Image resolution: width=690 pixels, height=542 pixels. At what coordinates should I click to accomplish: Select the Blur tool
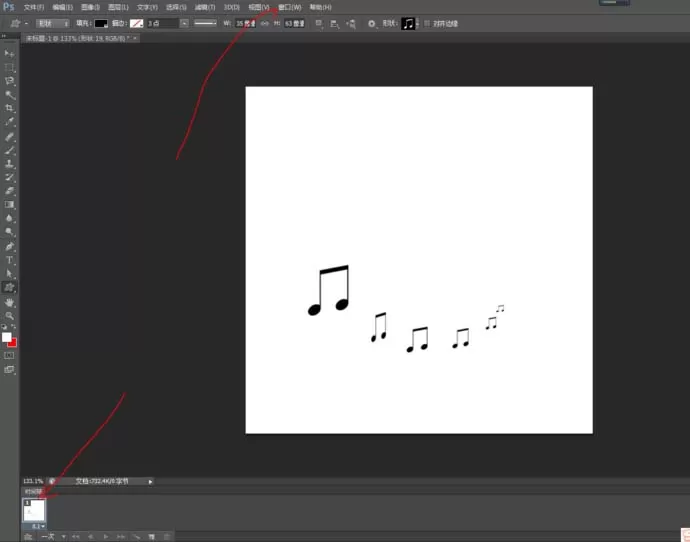9,218
